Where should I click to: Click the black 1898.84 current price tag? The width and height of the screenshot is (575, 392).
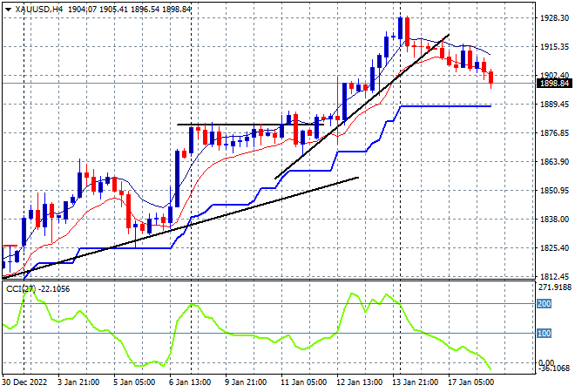coord(555,84)
